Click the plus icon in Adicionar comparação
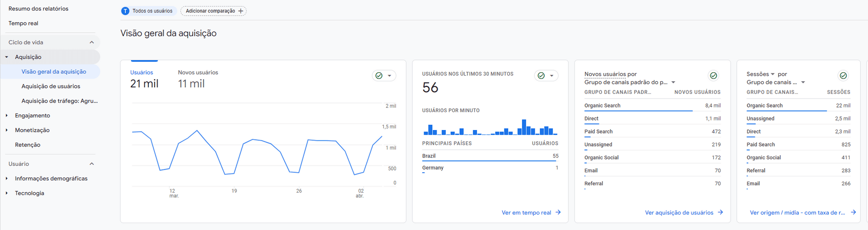This screenshot has height=230, width=868. (241, 11)
